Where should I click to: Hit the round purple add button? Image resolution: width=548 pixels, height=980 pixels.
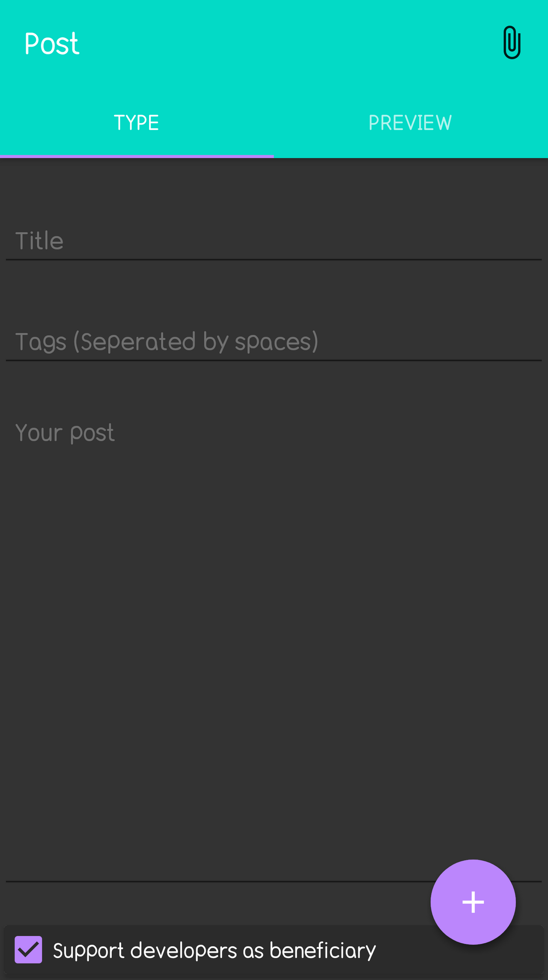473,902
